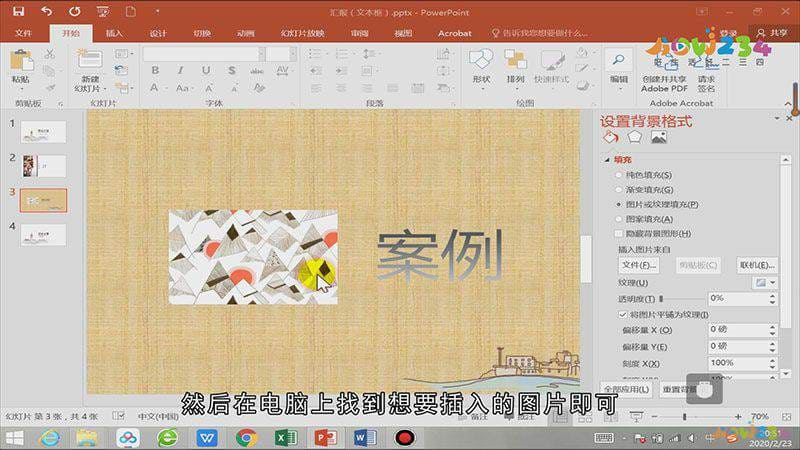
Task: Click the Share button at top right
Action: 772,33
